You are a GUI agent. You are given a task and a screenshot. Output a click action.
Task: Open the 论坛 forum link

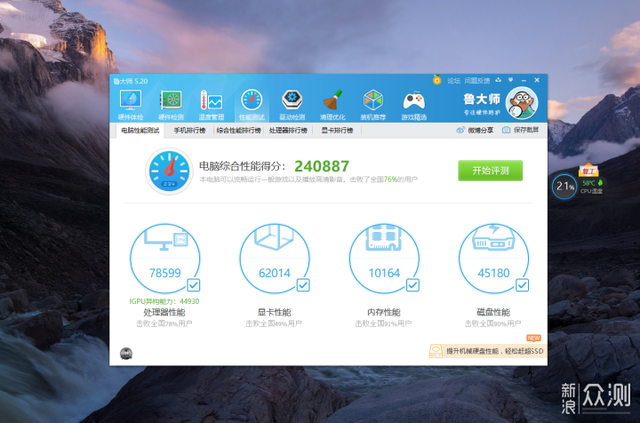click(454, 81)
